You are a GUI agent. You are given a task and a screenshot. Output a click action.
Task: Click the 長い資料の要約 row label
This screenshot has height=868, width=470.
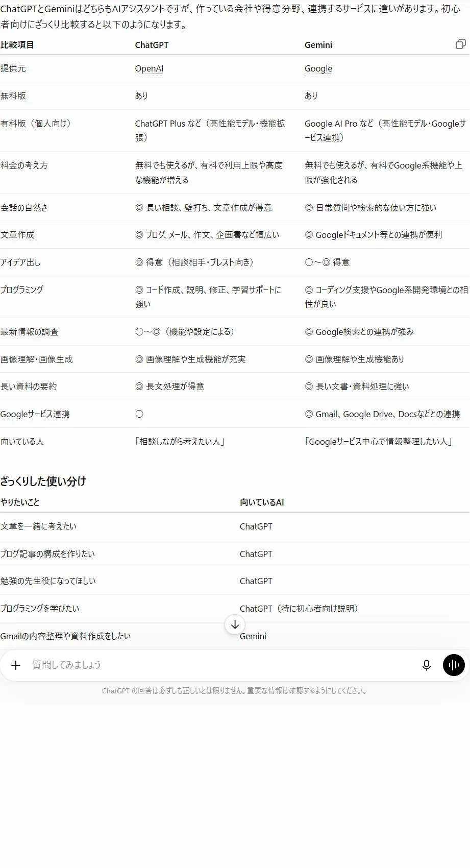pos(29,387)
